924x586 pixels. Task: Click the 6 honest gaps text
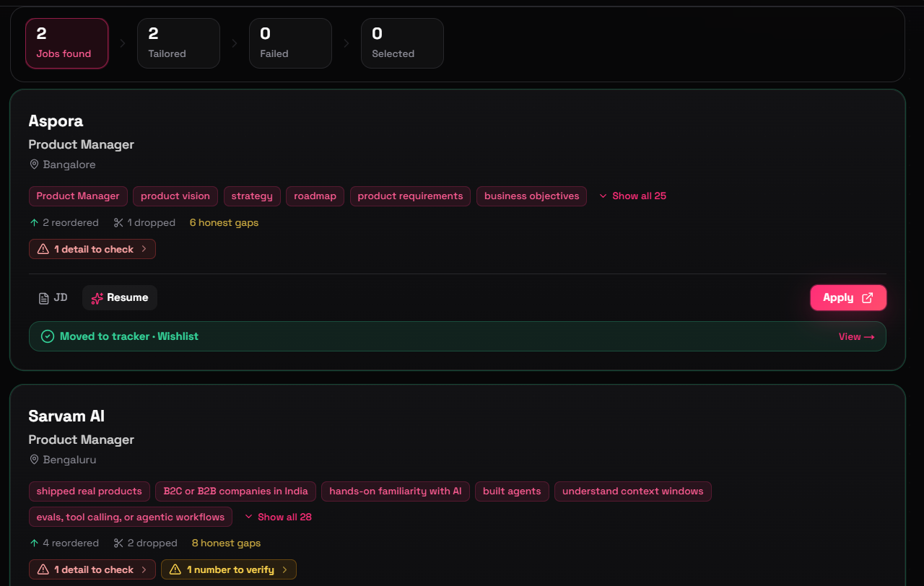tap(224, 222)
